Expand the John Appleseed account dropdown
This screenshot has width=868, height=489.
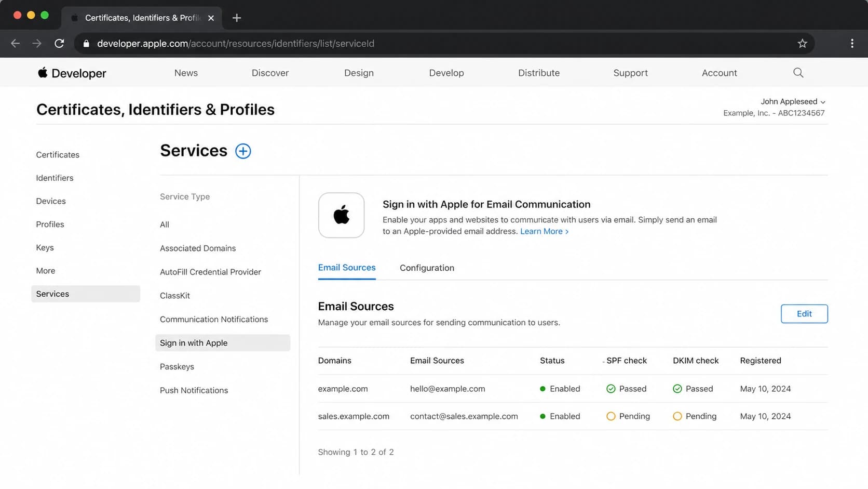click(793, 101)
